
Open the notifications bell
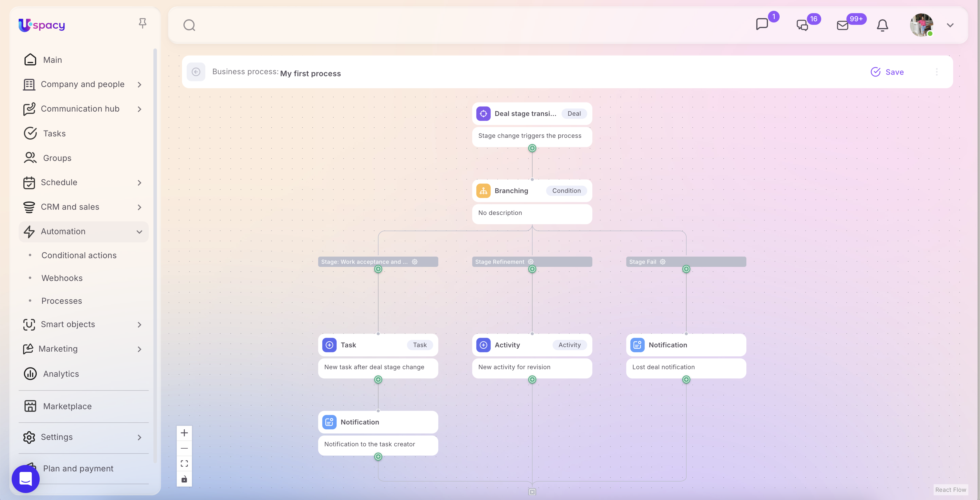882,25
